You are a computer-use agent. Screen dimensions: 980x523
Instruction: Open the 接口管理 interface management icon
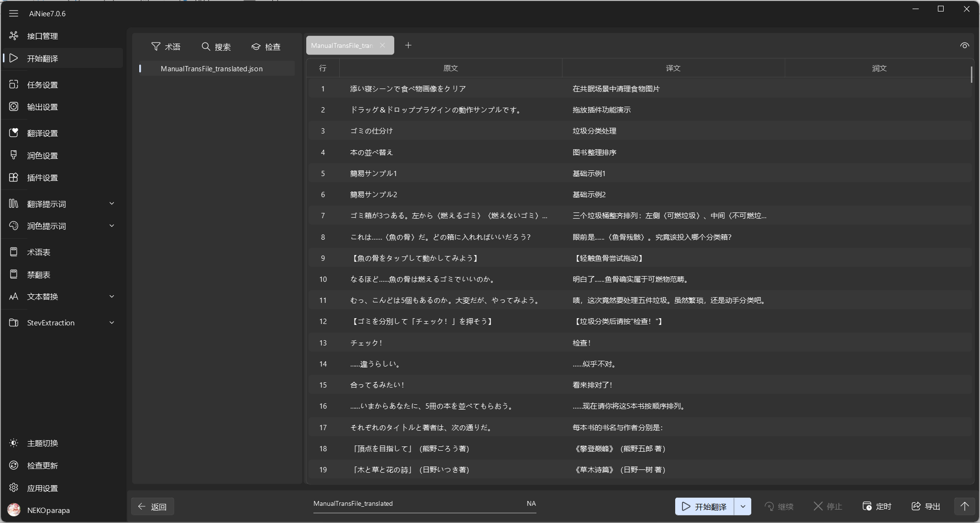click(x=14, y=36)
